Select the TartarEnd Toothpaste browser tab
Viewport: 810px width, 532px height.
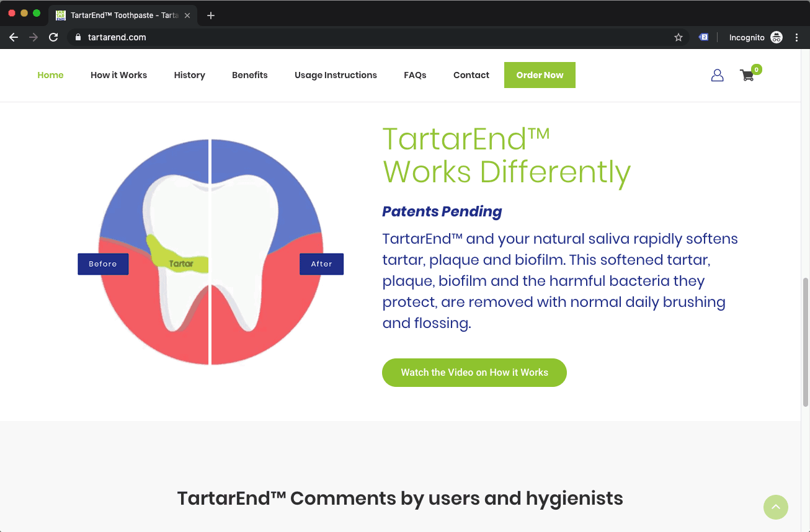coord(123,16)
